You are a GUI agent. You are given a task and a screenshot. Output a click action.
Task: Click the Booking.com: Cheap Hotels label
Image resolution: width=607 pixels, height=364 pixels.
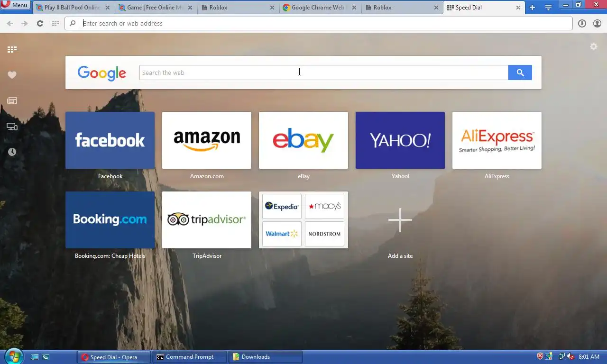pos(110,256)
